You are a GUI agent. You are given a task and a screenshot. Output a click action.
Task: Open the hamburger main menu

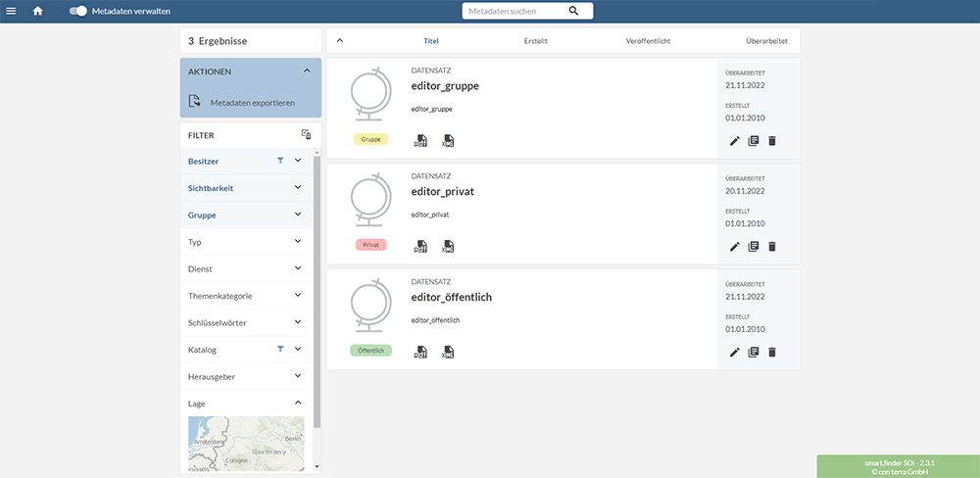(11, 11)
